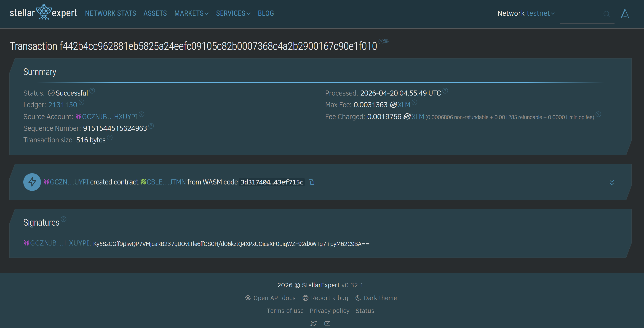This screenshot has width=644, height=328.
Task: Open contract CBLE...JTMN link
Action: click(166, 182)
